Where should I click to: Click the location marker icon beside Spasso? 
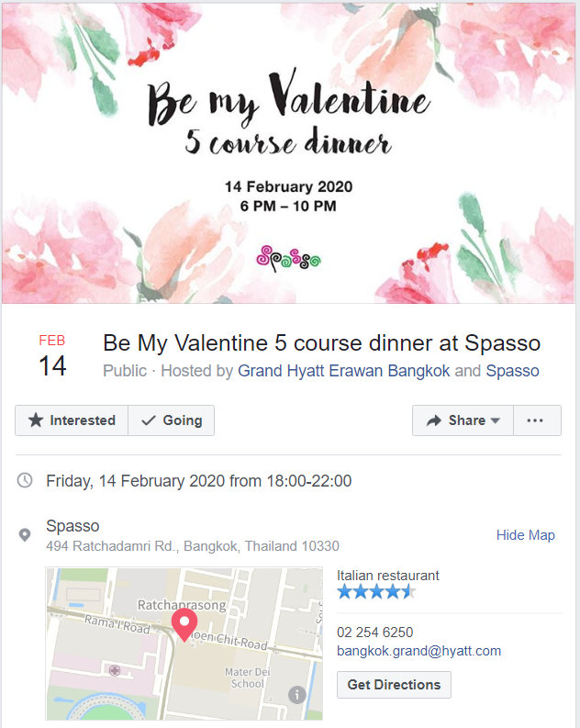(x=26, y=534)
